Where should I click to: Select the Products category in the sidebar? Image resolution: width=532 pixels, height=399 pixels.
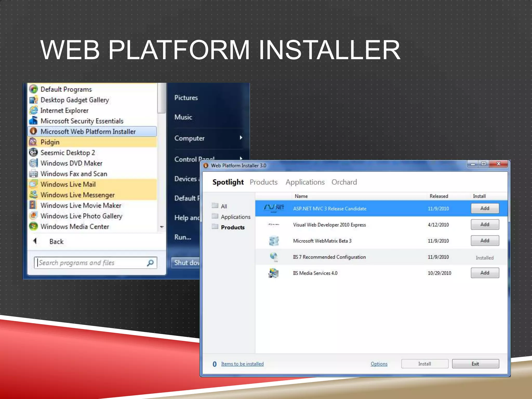point(232,227)
